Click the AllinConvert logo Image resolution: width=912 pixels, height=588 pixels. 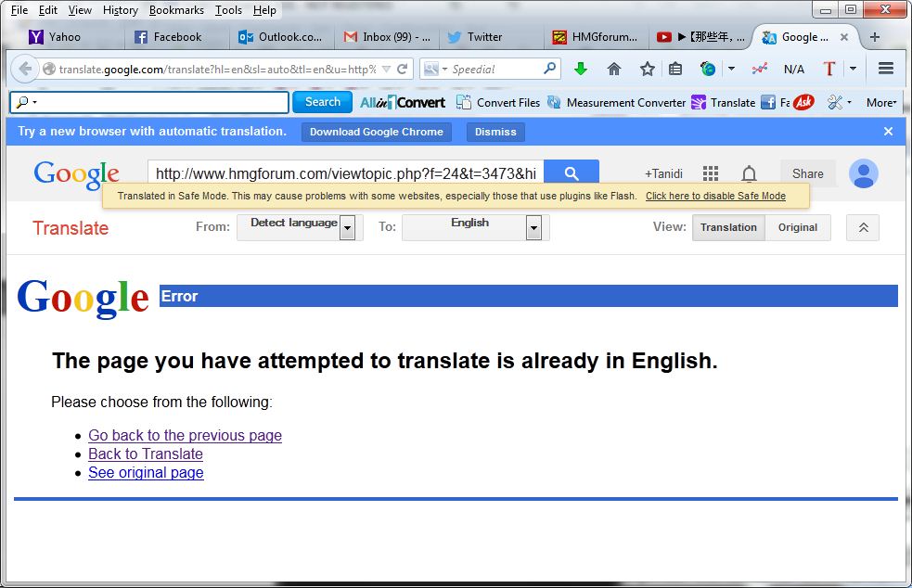pyautogui.click(x=403, y=102)
